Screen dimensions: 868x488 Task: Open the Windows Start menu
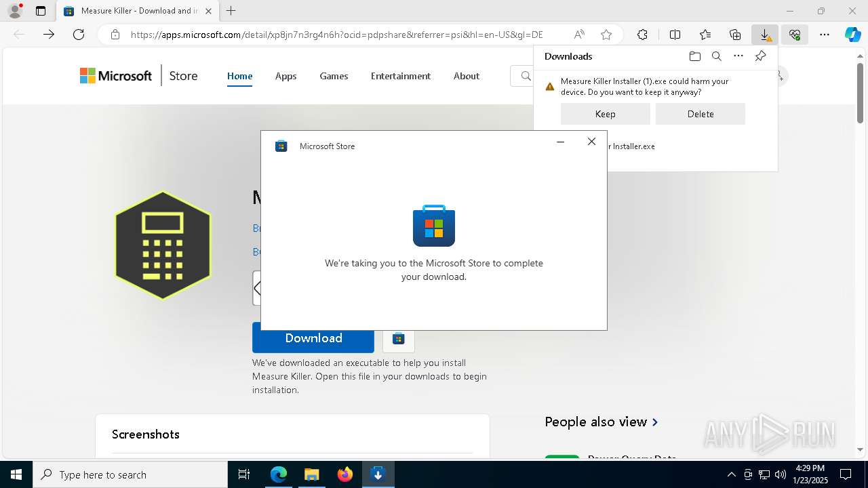pos(16,474)
